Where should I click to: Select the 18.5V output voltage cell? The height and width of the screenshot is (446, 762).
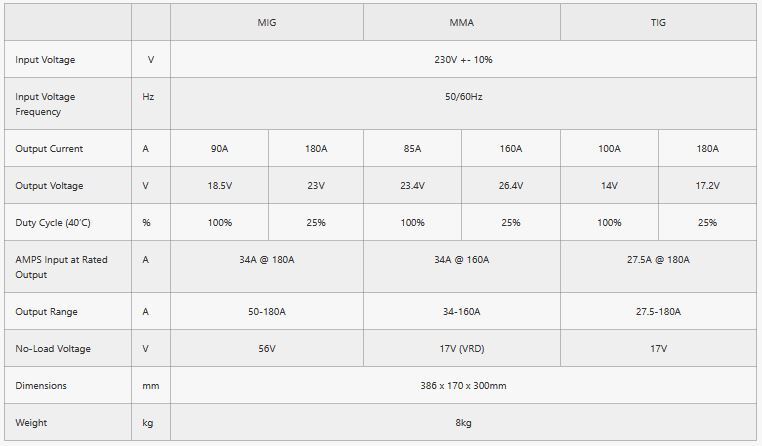(219, 185)
